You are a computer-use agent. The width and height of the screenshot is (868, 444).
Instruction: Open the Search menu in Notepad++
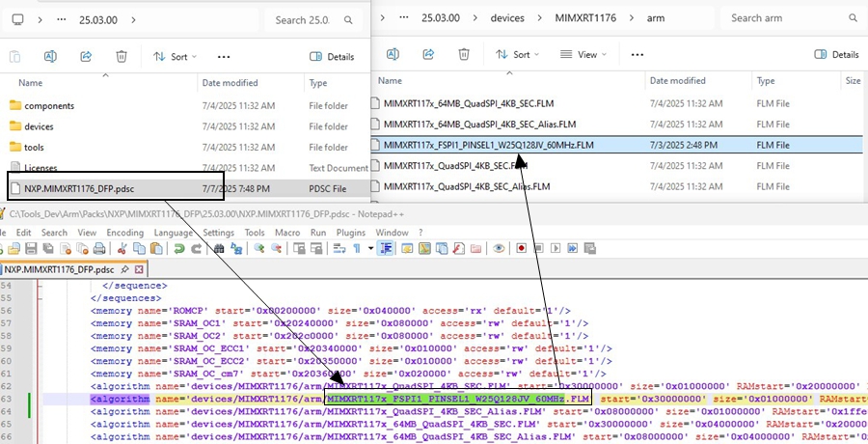coord(54,233)
